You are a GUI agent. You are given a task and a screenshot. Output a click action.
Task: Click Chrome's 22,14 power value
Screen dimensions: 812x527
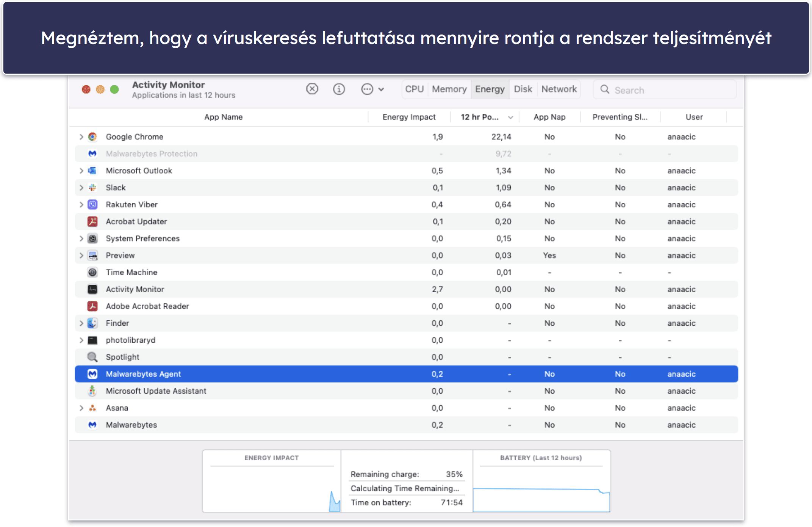[501, 136]
